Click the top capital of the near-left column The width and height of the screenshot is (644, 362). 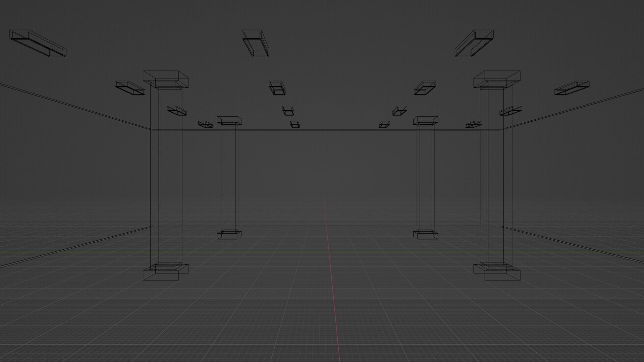pyautogui.click(x=166, y=79)
